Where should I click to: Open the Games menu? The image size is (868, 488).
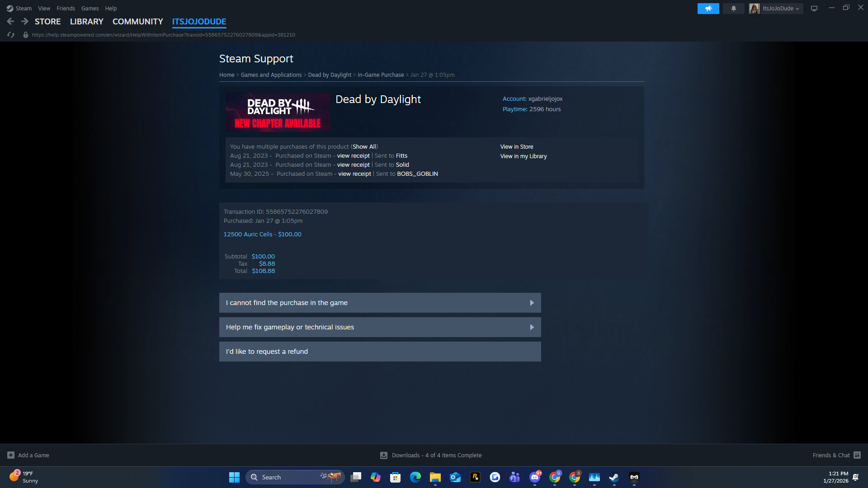90,9
